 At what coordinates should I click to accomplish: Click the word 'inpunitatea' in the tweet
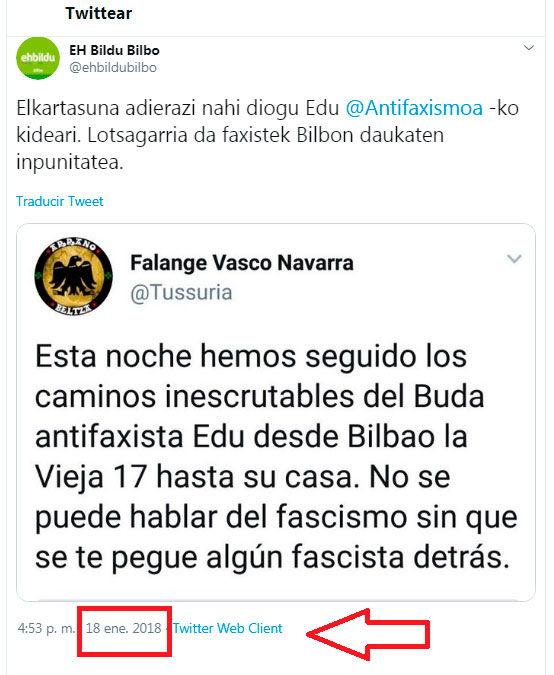pos(70,162)
